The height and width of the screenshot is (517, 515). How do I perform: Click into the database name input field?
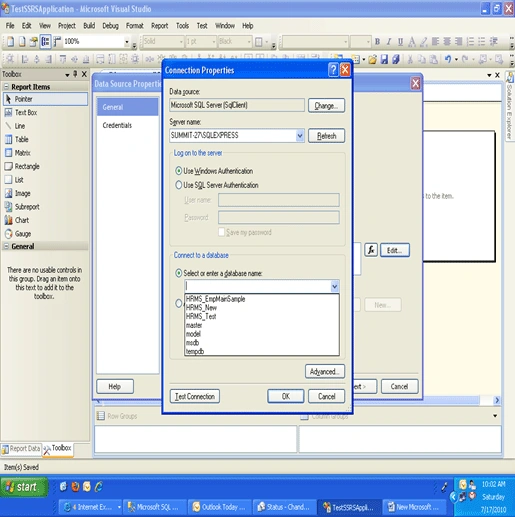(257, 286)
